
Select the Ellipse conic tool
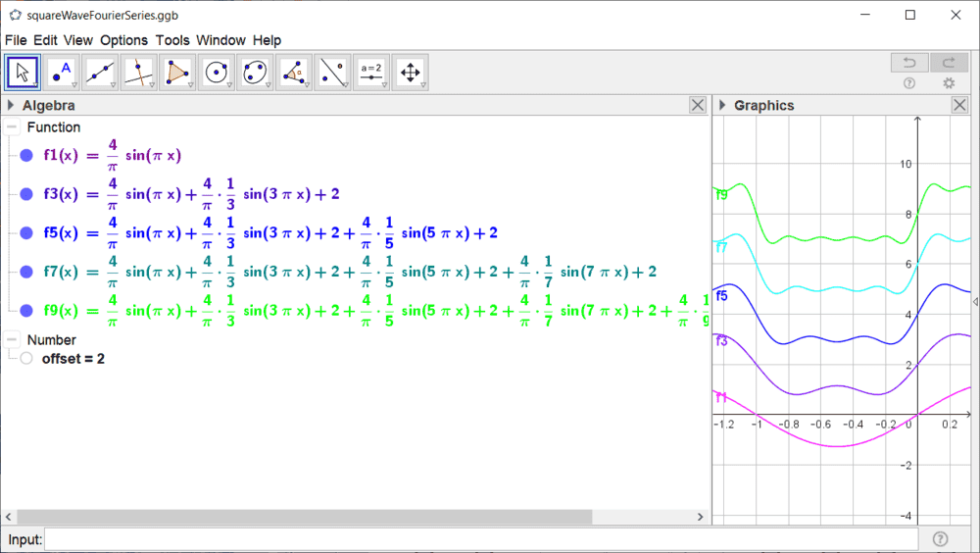click(x=255, y=73)
